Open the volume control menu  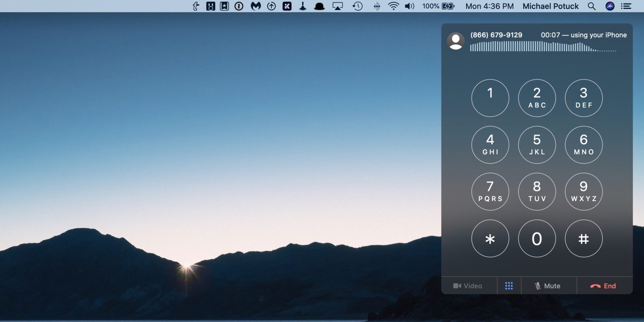tap(409, 6)
